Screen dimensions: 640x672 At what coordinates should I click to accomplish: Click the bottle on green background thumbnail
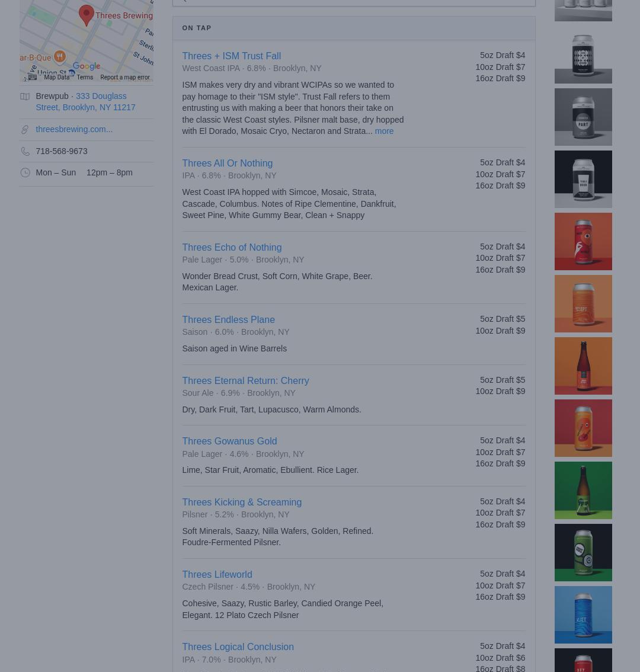[x=583, y=490]
